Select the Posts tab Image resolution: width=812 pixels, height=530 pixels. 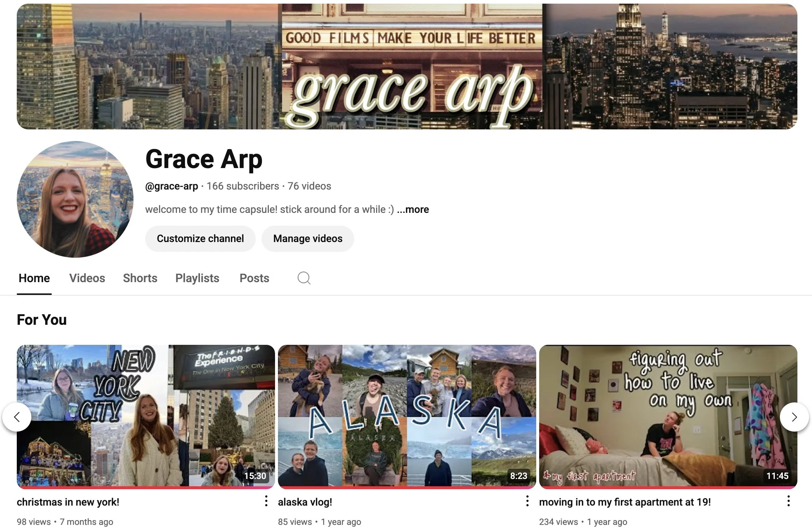coord(254,278)
